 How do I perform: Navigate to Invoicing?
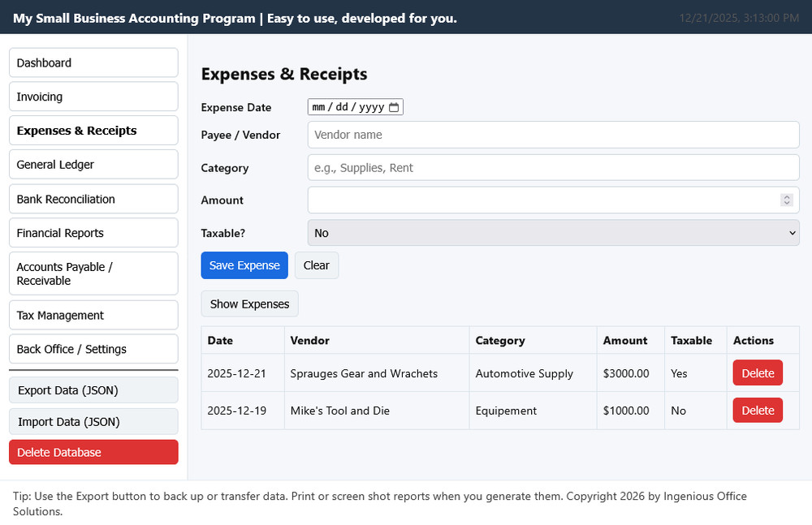[93, 96]
